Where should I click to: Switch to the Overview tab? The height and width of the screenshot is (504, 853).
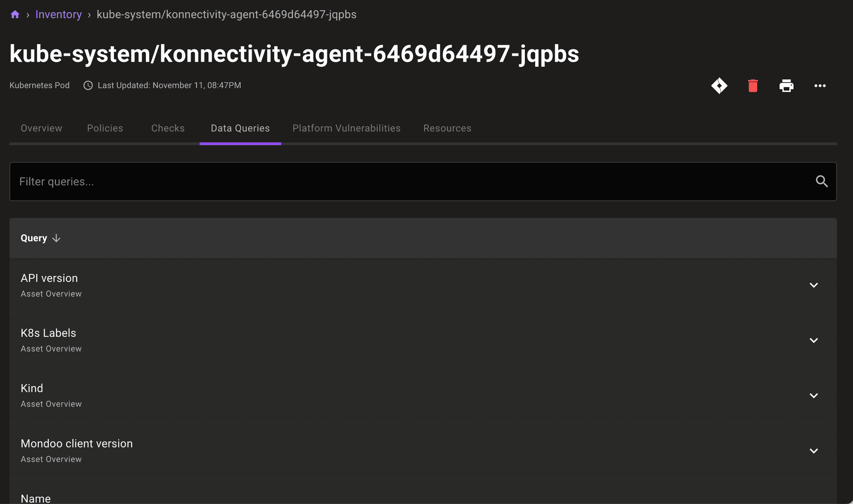coord(41,128)
